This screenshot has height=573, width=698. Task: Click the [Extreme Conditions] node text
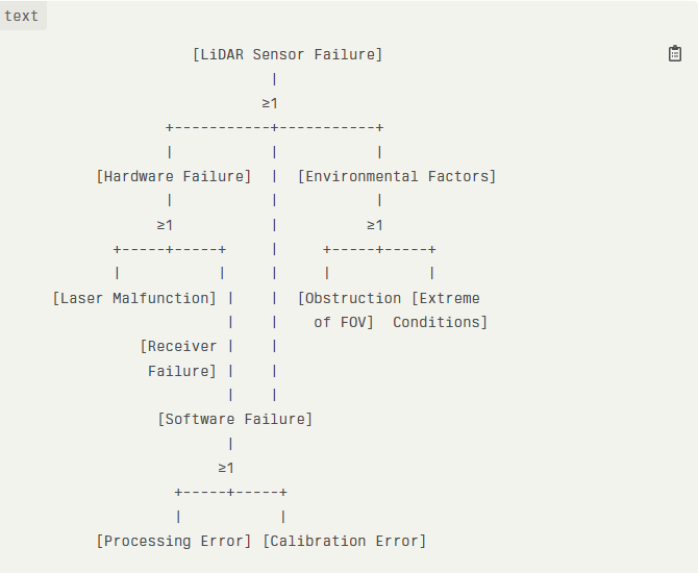[x=441, y=310]
